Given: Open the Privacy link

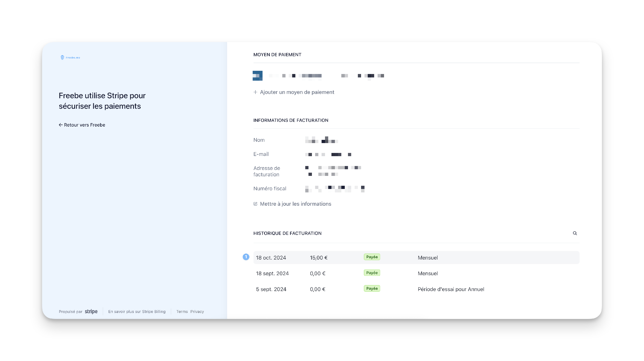Looking at the screenshot, I should click(197, 311).
